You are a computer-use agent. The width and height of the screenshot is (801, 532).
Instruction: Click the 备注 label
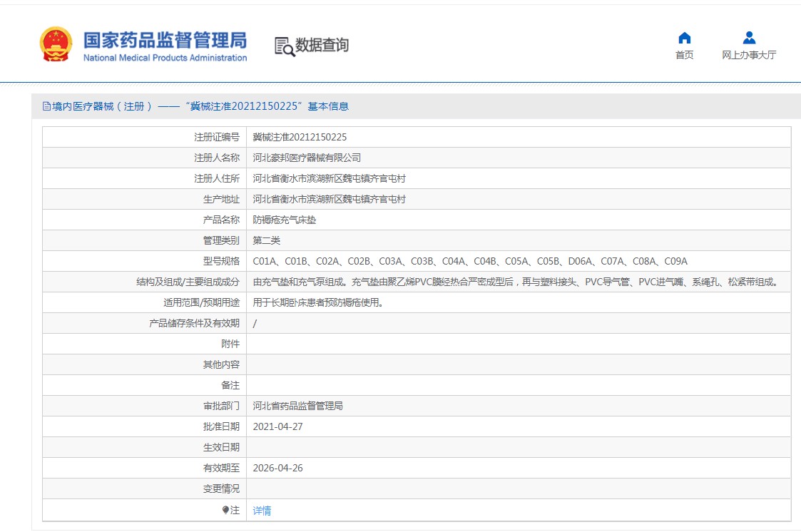tap(230, 386)
